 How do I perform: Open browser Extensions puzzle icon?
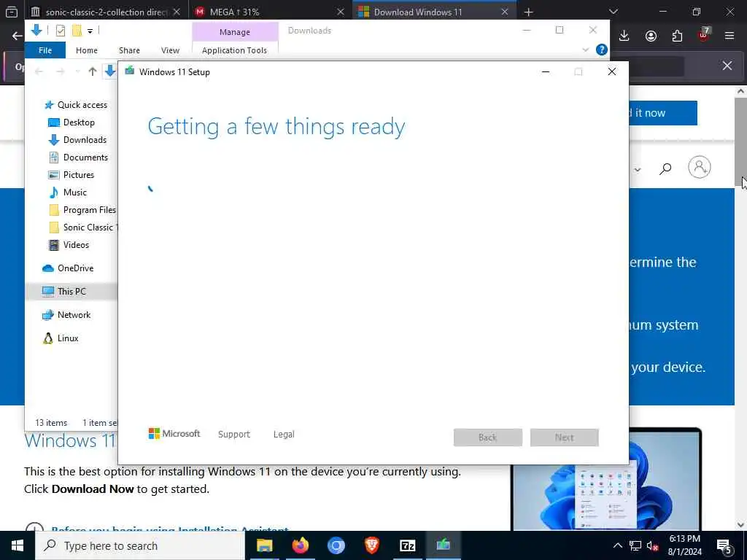(677, 36)
